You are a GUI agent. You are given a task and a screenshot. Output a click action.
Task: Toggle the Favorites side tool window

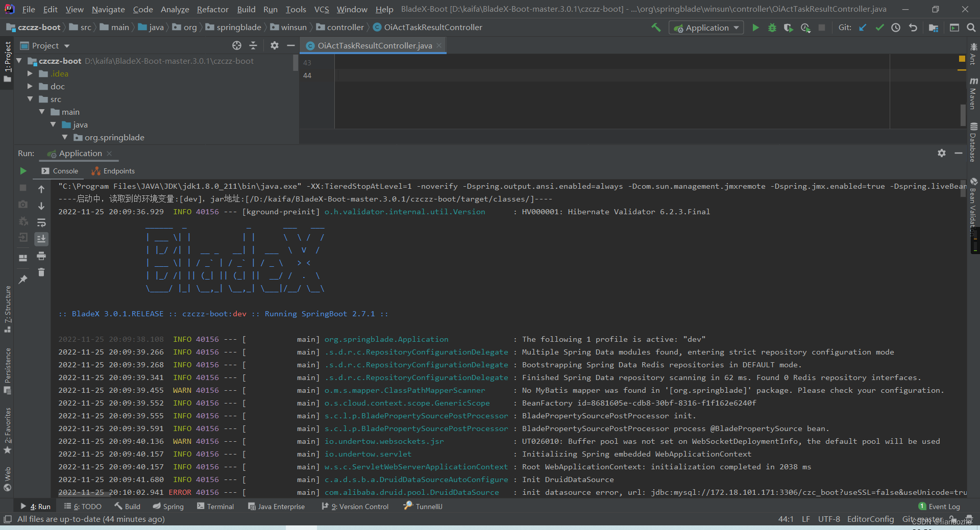click(x=7, y=431)
